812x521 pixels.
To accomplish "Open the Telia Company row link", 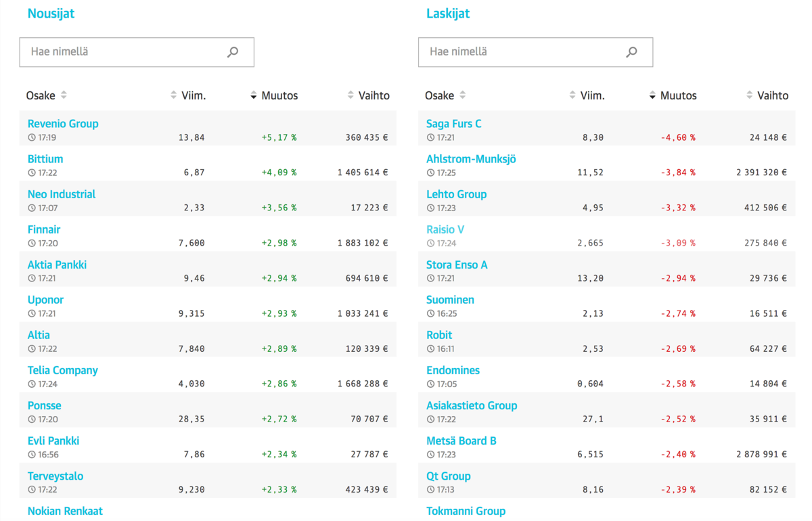I will pyautogui.click(x=63, y=370).
